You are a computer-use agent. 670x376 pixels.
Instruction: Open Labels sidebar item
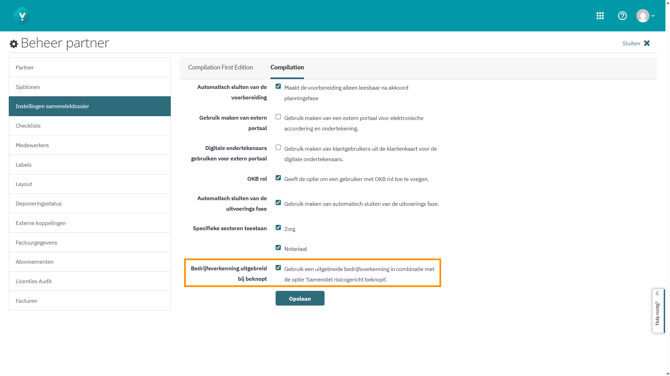90,164
